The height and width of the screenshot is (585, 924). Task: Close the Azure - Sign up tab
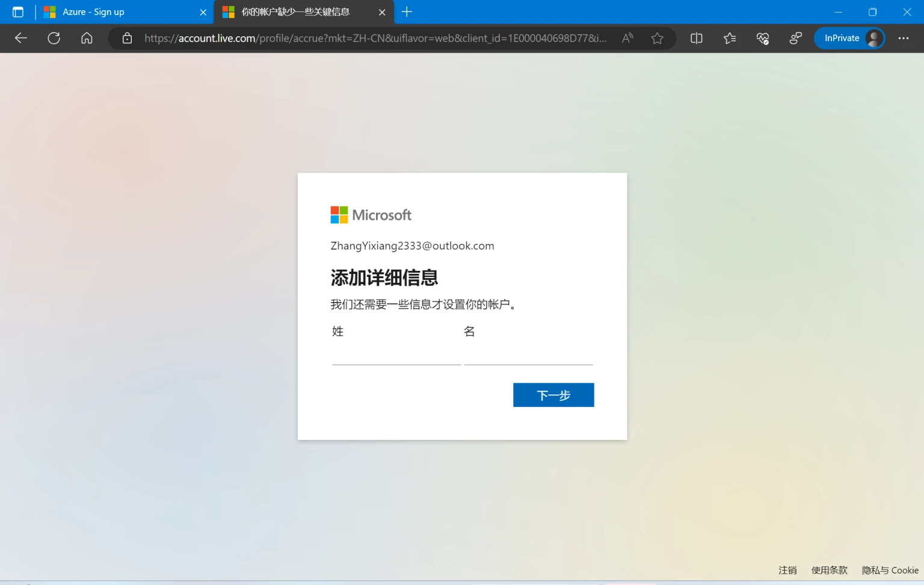(203, 12)
